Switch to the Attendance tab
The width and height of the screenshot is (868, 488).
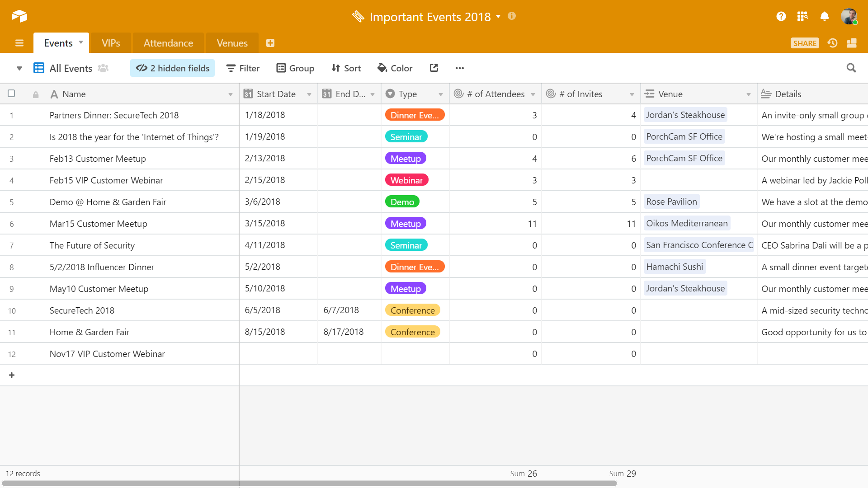[168, 43]
